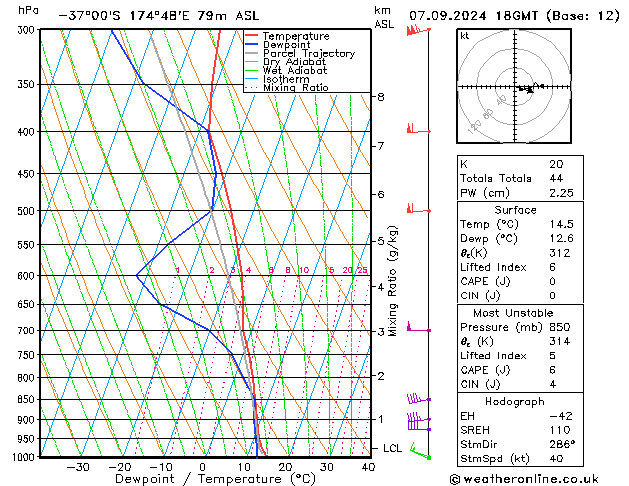
Task: Click the '700' pressure axis label
Action: click(28, 331)
